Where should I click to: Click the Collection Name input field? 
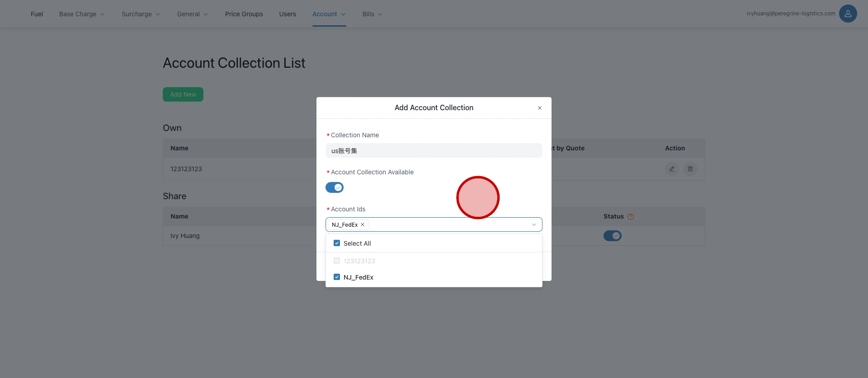(434, 151)
